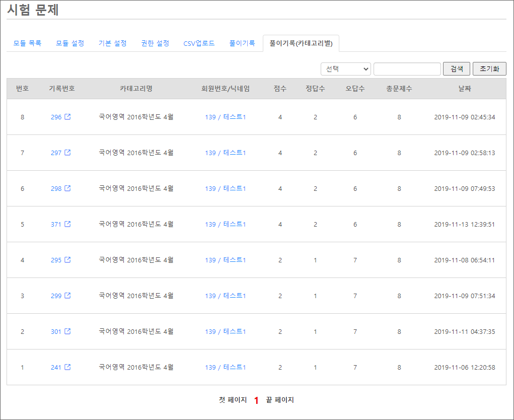Open member link 139 / 테스트1 in row 8
514x420 pixels.
[225, 117]
